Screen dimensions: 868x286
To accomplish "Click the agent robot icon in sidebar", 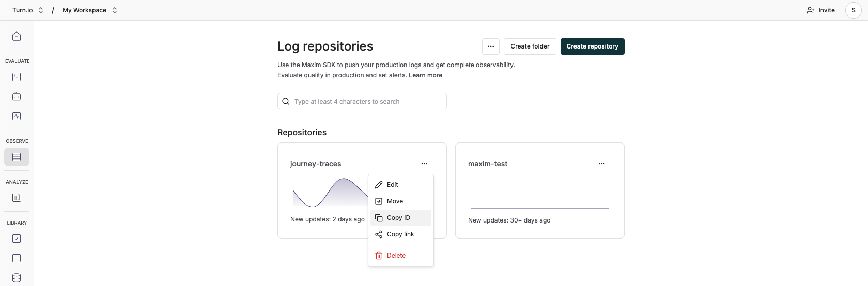I will coord(17,97).
